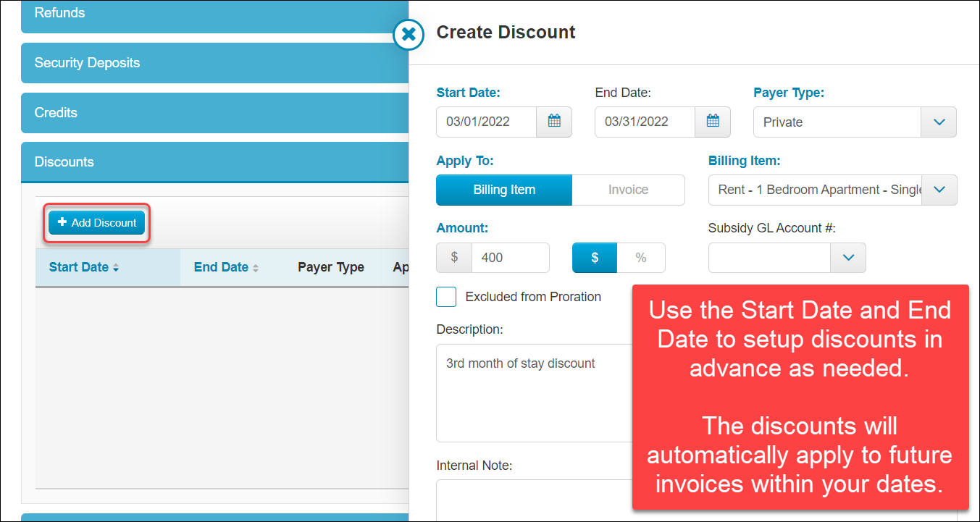Click the End Date input field
980x522 pixels.
pyautogui.click(x=645, y=122)
